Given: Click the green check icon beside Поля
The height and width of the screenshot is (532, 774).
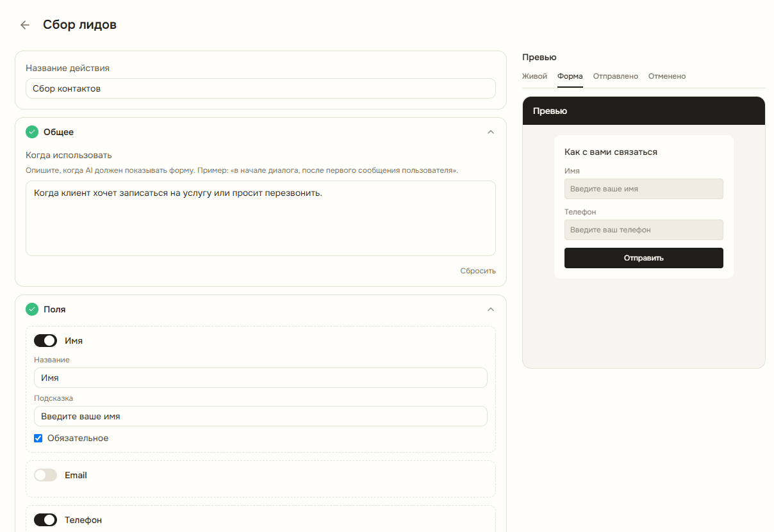Looking at the screenshot, I should click(32, 309).
